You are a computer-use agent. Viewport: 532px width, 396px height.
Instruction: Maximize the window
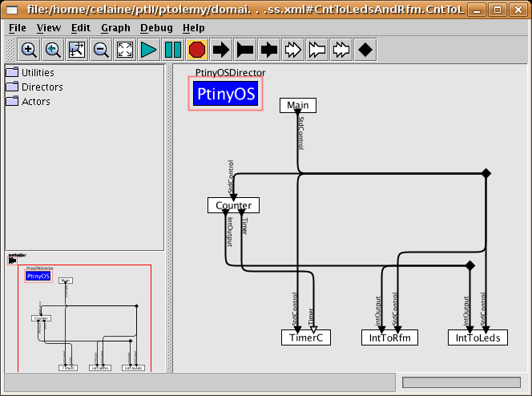point(498,10)
